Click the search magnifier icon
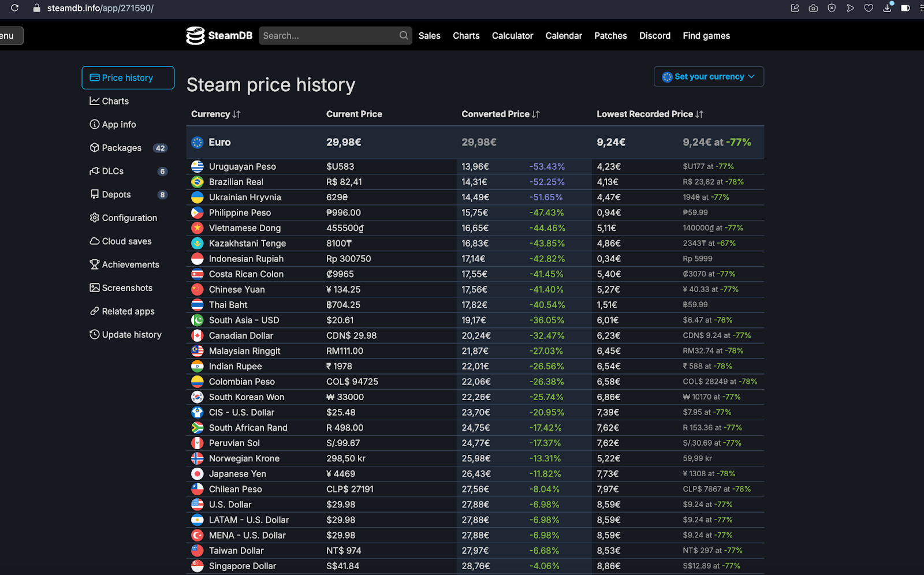 [404, 36]
